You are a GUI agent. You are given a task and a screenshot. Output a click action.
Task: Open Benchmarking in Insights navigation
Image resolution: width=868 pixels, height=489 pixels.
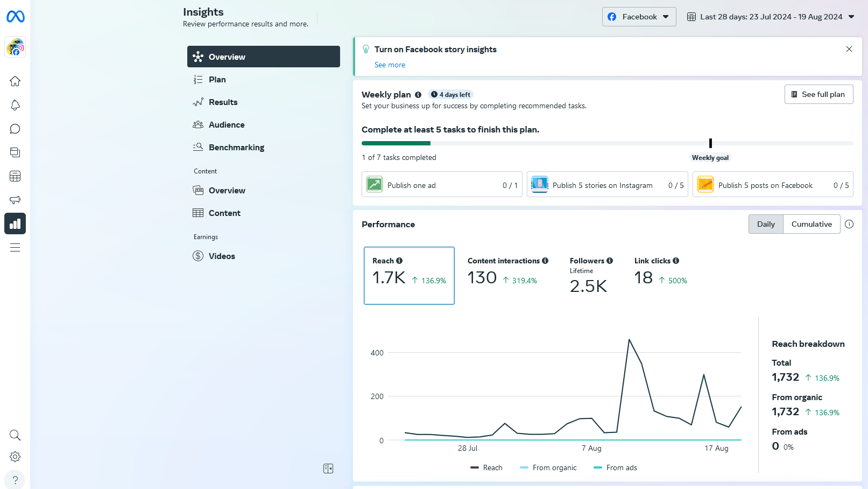(264, 147)
